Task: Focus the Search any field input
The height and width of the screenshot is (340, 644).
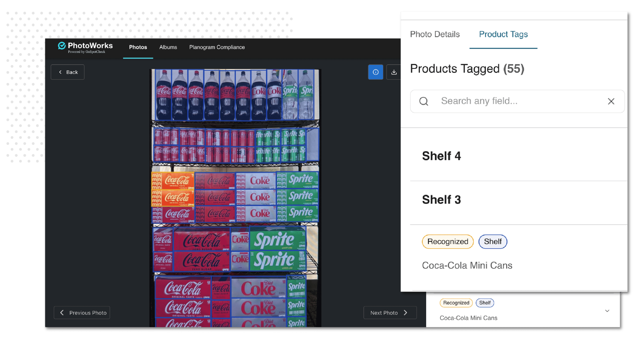Action: [517, 101]
